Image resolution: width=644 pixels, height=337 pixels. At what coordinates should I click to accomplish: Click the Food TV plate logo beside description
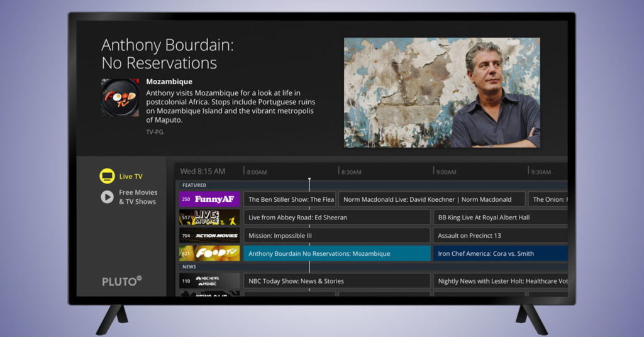120,97
